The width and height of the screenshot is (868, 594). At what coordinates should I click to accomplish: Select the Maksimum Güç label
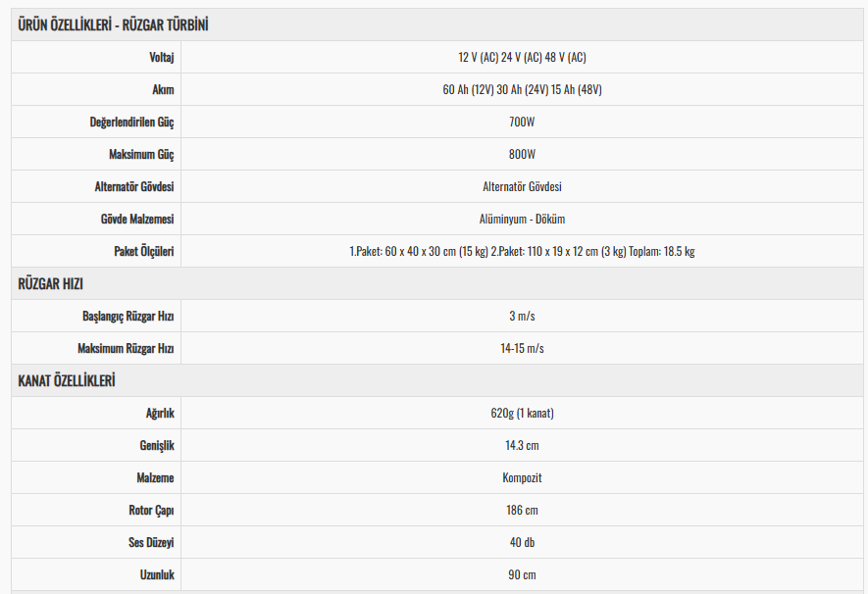pos(141,154)
